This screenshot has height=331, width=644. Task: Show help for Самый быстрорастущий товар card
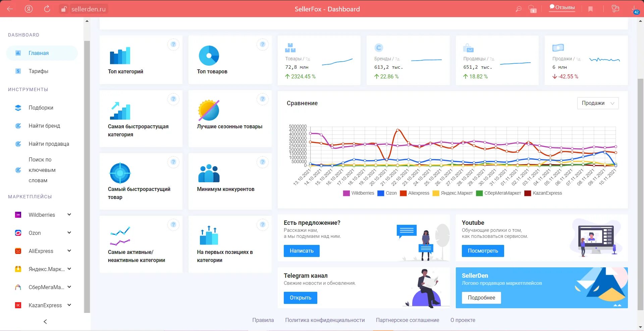173,162
